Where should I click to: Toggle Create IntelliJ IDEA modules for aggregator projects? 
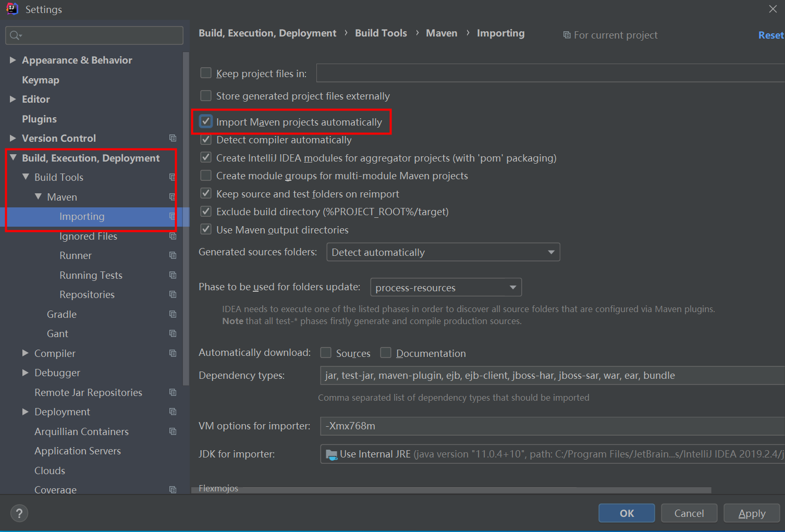point(206,157)
